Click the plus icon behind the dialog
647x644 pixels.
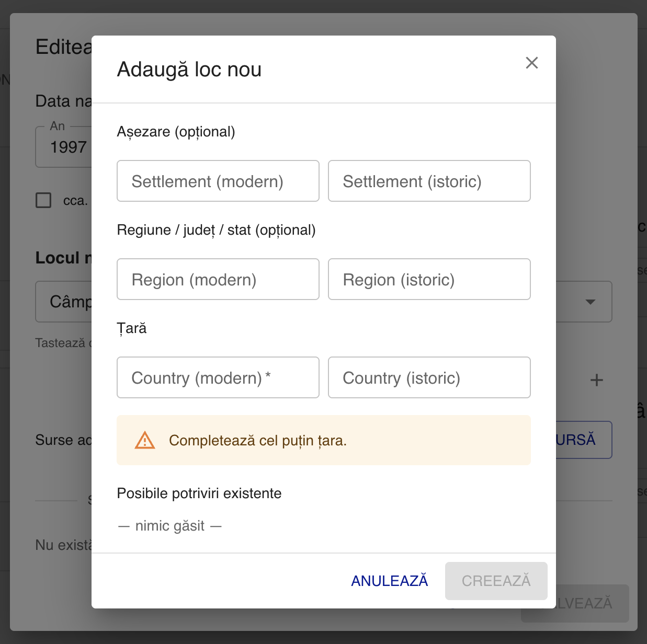(x=596, y=380)
